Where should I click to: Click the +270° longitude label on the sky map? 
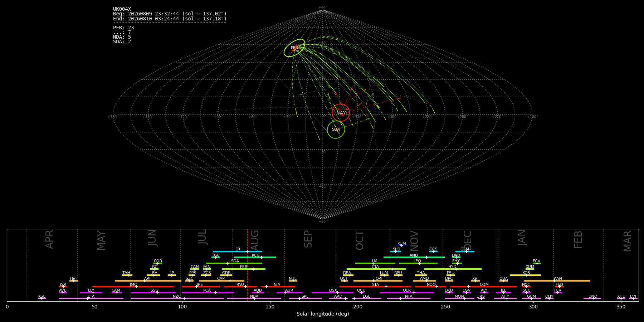[x=427, y=117]
